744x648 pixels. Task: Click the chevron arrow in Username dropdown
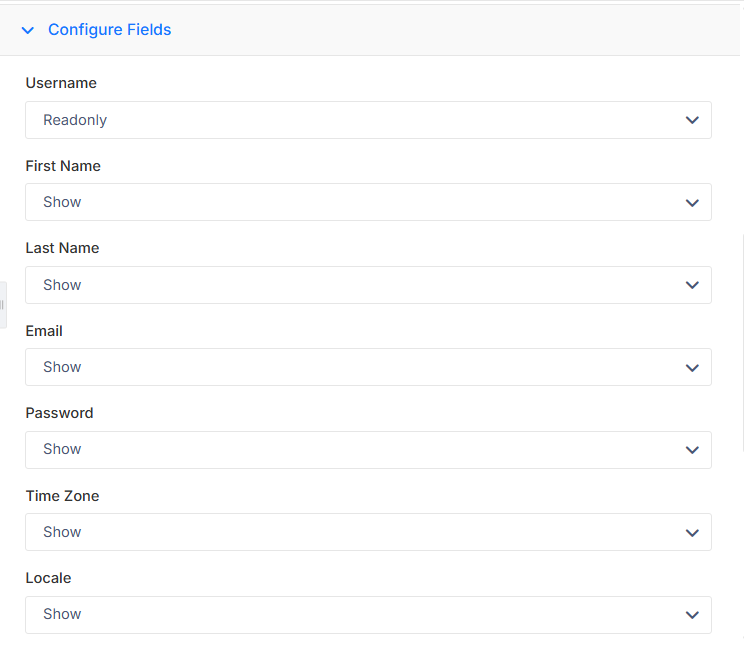[x=692, y=120]
